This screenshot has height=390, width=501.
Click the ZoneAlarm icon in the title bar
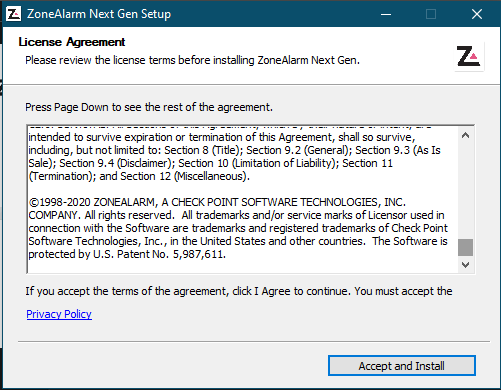pyautogui.click(x=14, y=14)
